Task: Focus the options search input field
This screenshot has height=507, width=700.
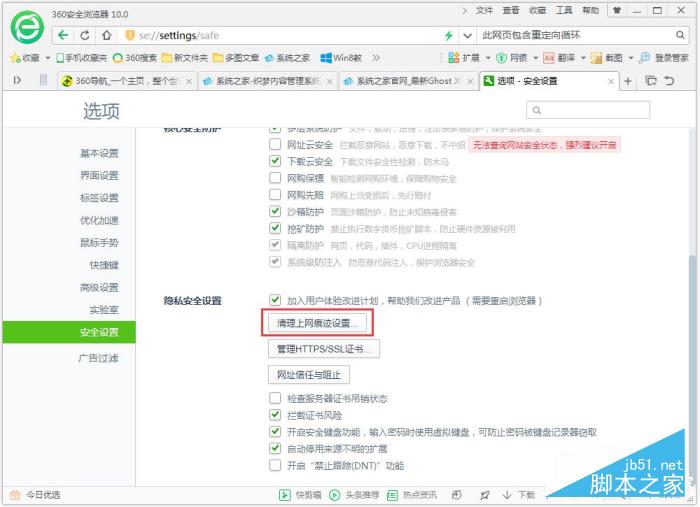Action: (588, 110)
